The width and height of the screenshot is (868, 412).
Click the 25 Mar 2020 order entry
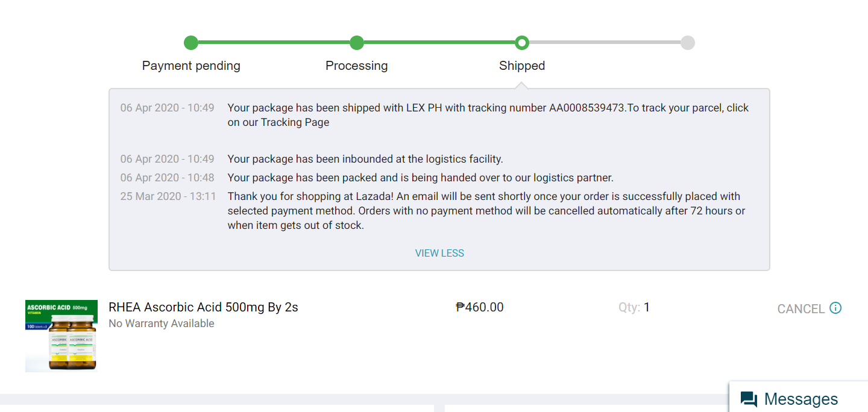point(168,196)
